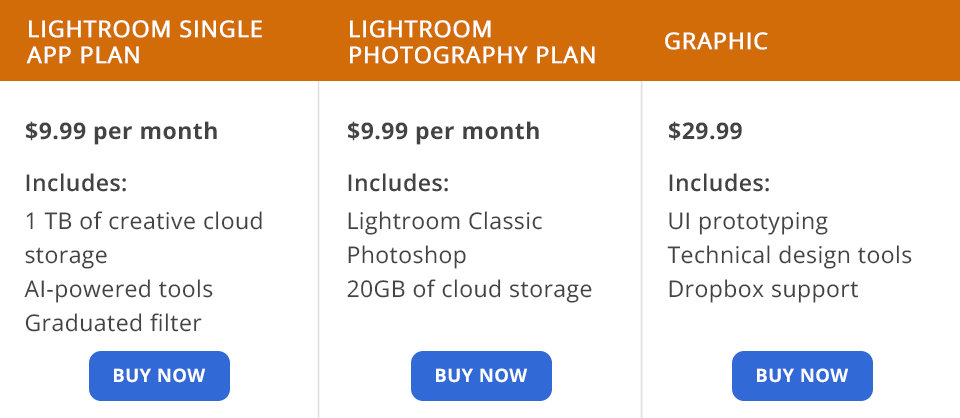Click the Photography Plan $9.99 per month price
This screenshot has height=418, width=960.
pyautogui.click(x=443, y=131)
